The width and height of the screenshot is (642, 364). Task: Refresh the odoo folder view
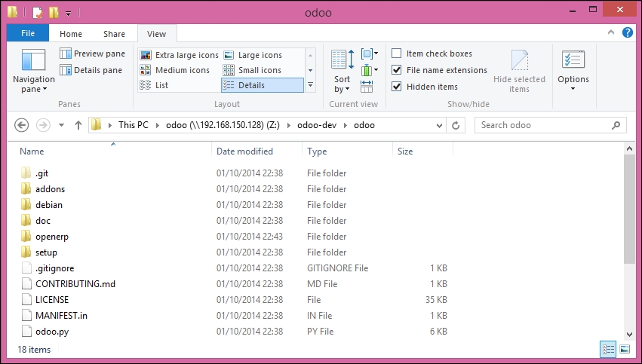tap(456, 125)
